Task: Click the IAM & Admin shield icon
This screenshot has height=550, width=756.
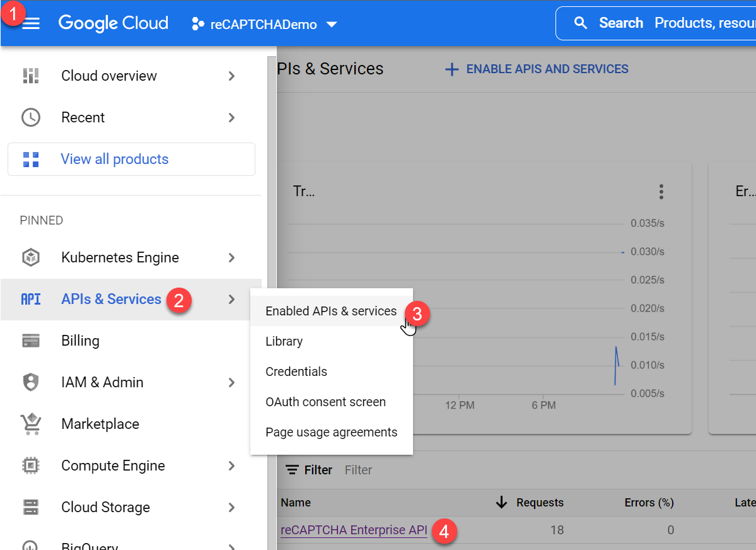Action: click(31, 382)
